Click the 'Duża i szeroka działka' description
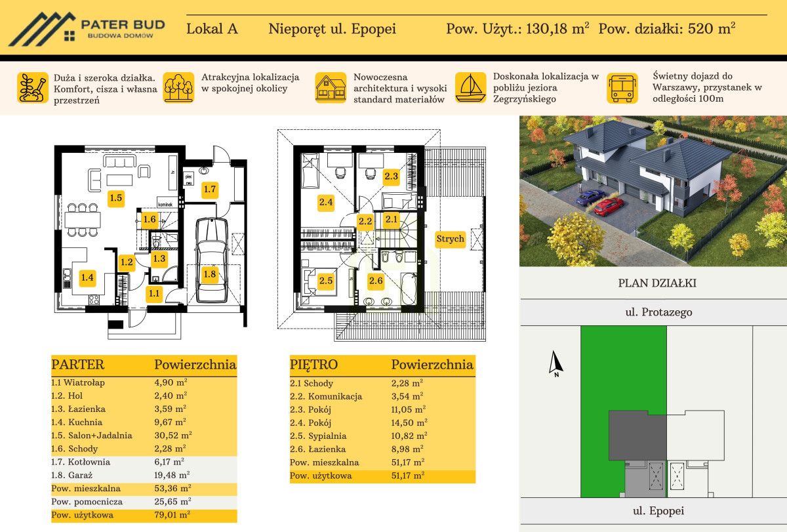The height and width of the screenshot is (532, 787). 106,89
